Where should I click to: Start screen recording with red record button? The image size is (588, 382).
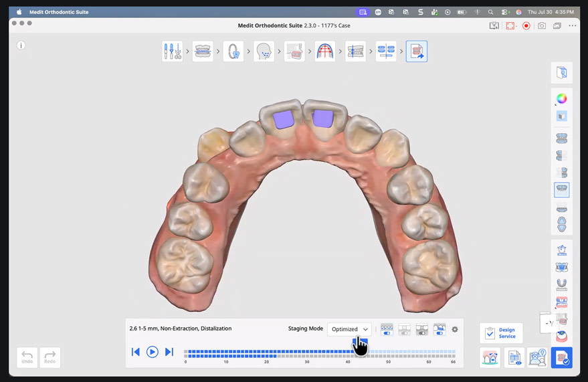point(526,26)
